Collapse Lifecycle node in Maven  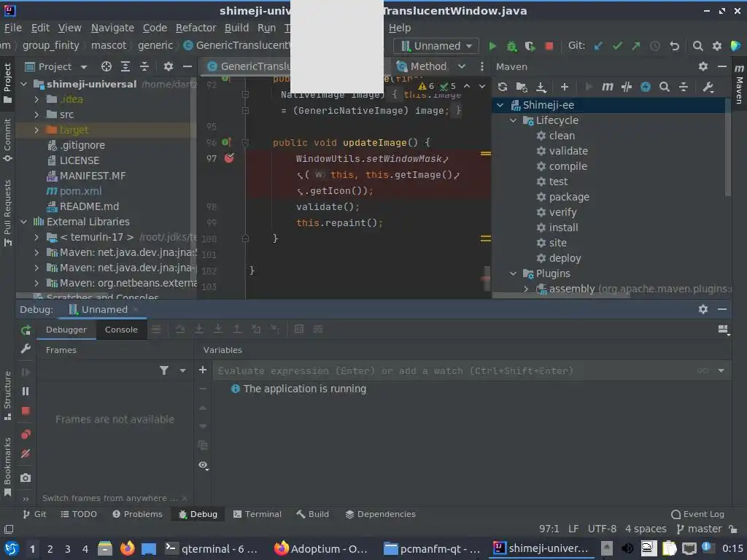click(513, 120)
